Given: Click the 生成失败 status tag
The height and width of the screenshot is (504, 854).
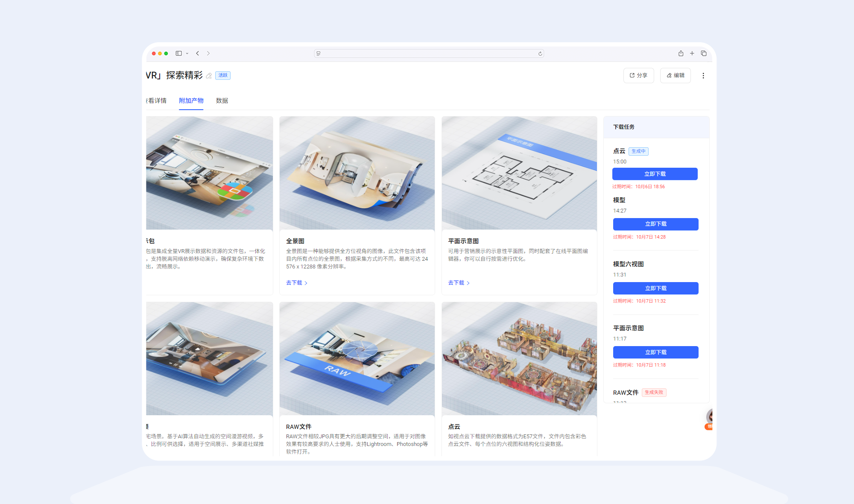Looking at the screenshot, I should pyautogui.click(x=654, y=393).
